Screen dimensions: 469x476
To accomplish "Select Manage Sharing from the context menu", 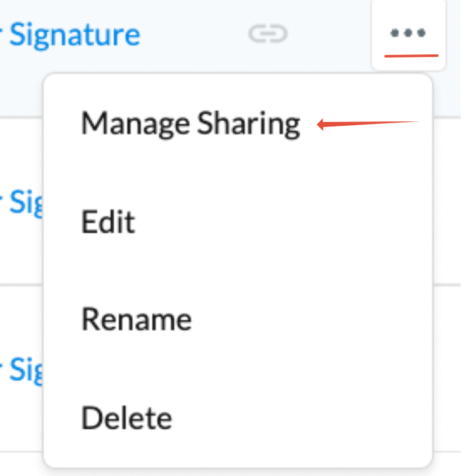I will [191, 124].
